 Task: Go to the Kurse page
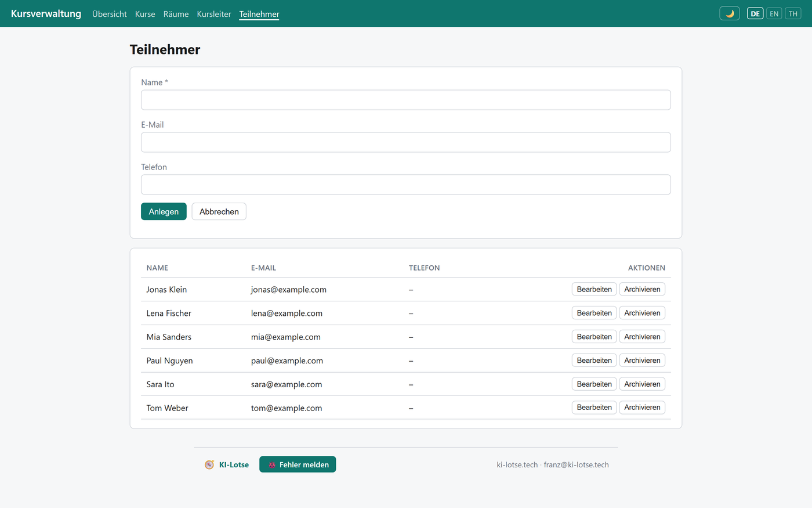coord(145,14)
